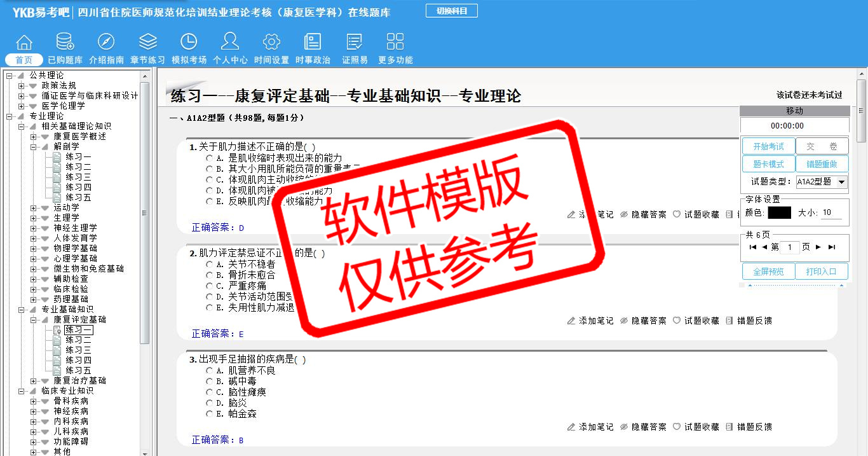This screenshot has height=456, width=868.
Task: Click the black font color swatch
Action: (x=779, y=213)
